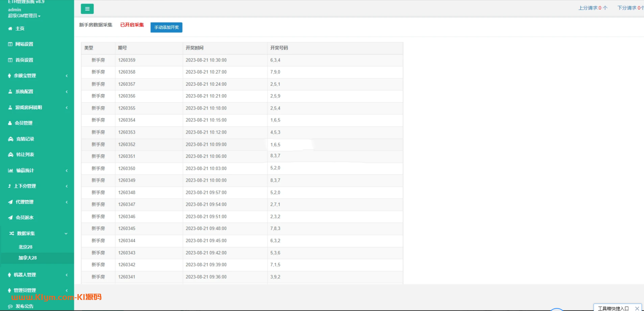Viewport: 644px width, 311px height.
Task: Open the 上分请求 notification link
Action: point(593,8)
